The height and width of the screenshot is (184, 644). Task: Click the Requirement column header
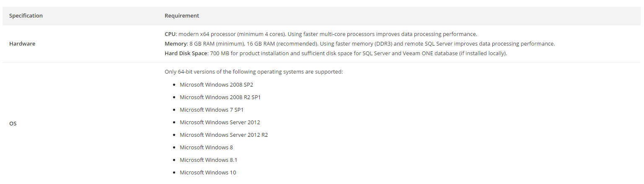(x=182, y=16)
